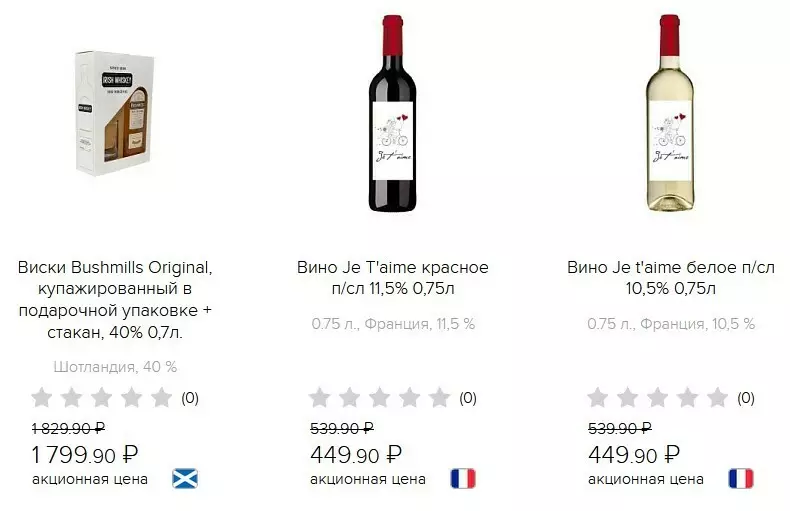
Task: Rate Je t'aime white wine five stars
Action: pos(717,398)
